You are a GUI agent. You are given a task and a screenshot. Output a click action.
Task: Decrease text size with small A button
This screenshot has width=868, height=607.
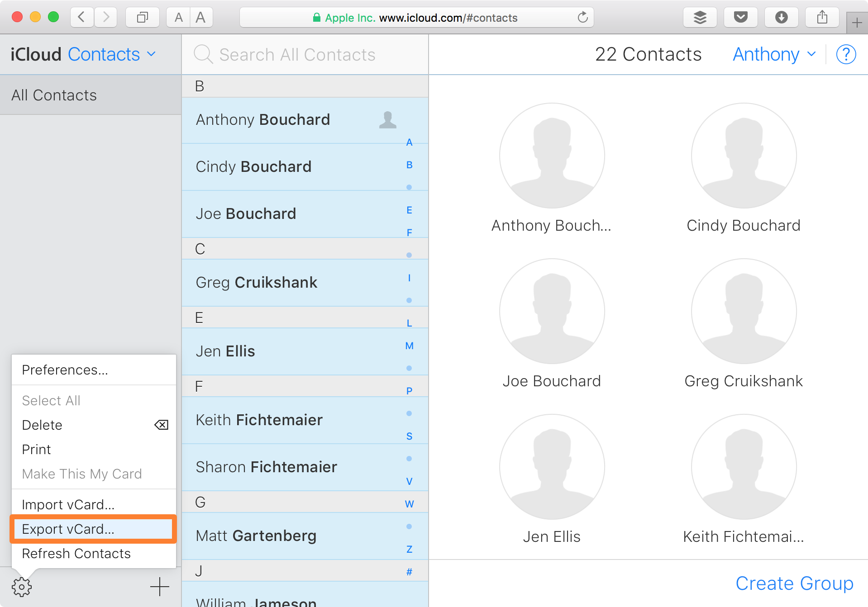click(178, 18)
